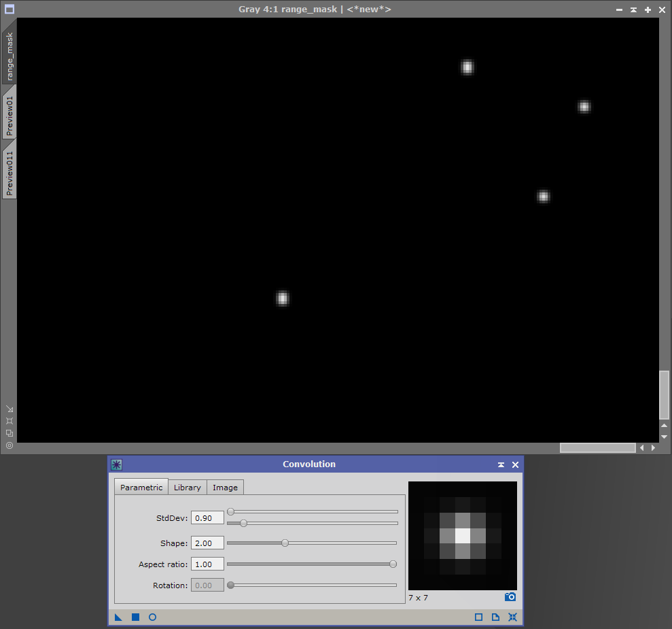Click the scroll right arrow of image window
This screenshot has height=629, width=672.
tap(653, 447)
